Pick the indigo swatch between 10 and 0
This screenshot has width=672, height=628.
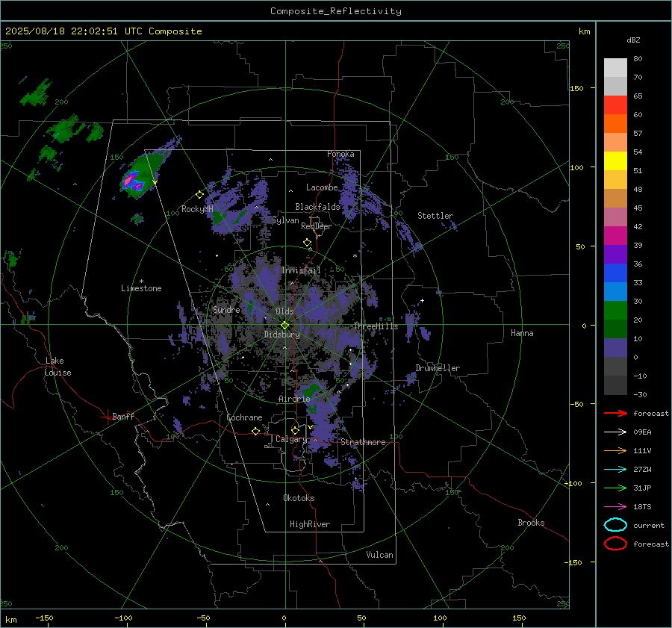(615, 348)
